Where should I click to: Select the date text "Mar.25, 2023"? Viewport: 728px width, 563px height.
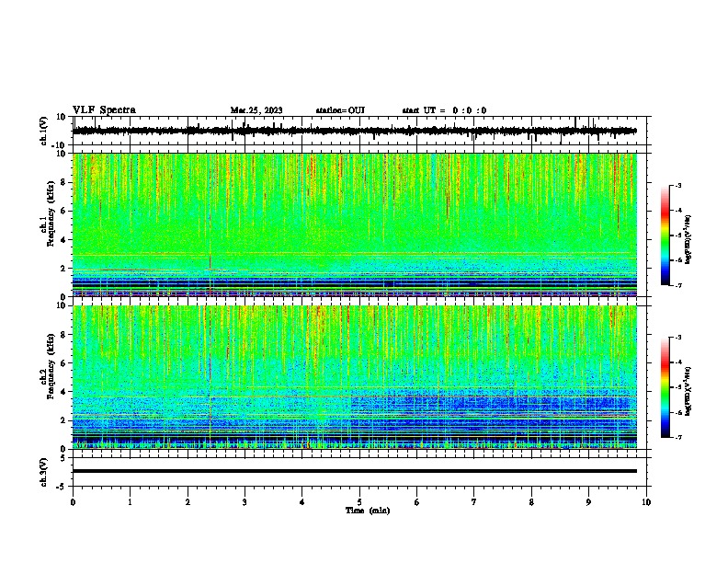pyautogui.click(x=256, y=110)
